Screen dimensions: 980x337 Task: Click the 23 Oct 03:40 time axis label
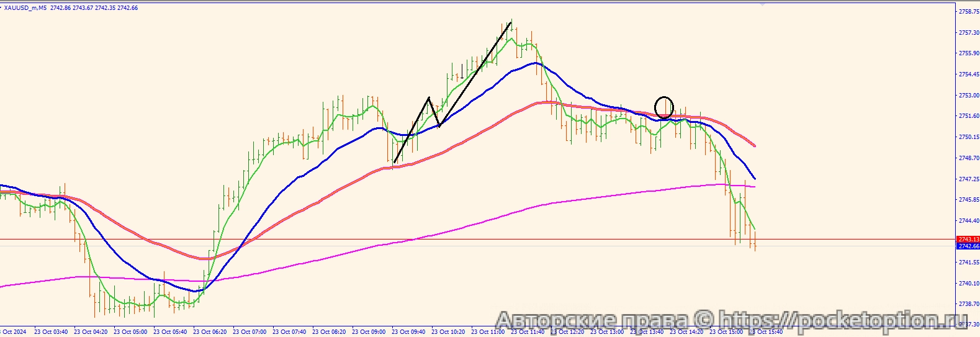[51, 332]
